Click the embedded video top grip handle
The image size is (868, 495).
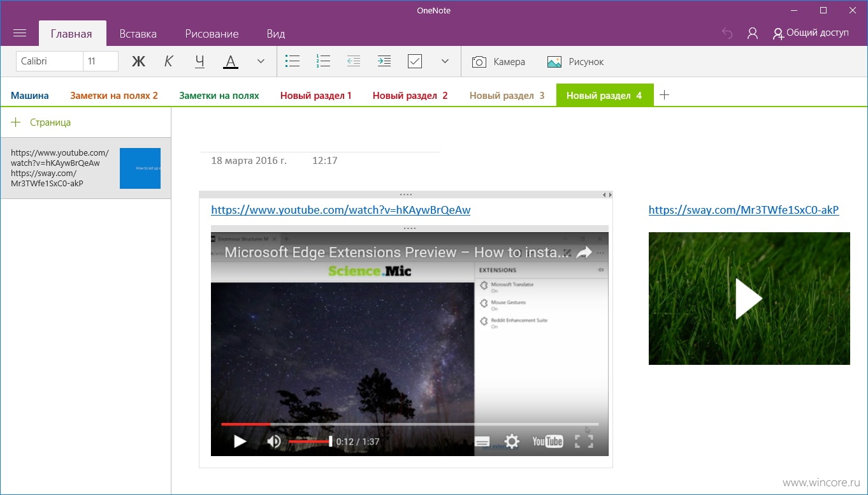pos(410,228)
